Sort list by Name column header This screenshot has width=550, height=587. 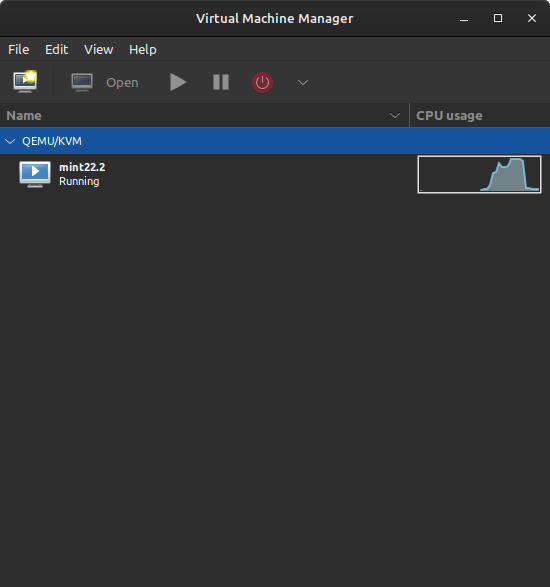[204, 115]
